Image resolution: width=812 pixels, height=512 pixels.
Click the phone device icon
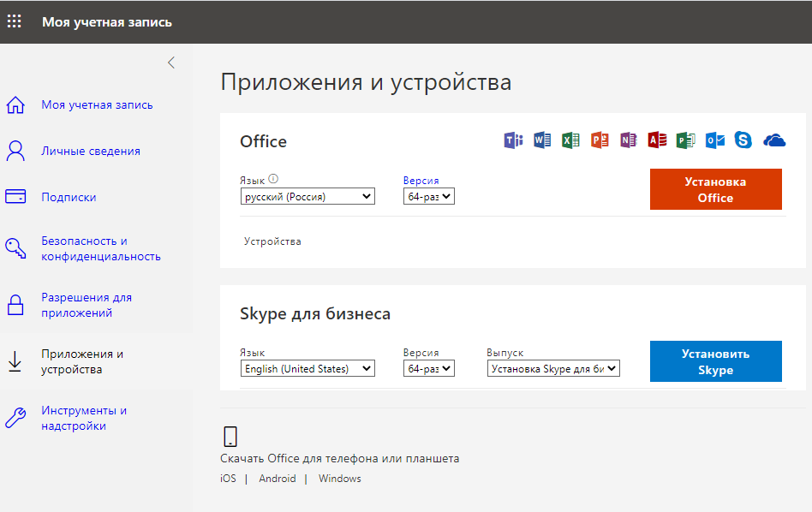(x=230, y=437)
